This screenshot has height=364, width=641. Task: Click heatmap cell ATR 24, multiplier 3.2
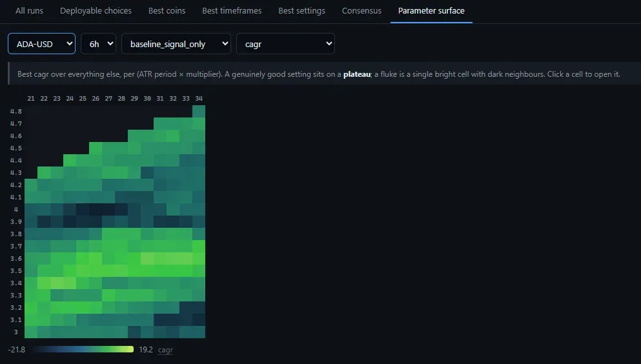pos(70,307)
